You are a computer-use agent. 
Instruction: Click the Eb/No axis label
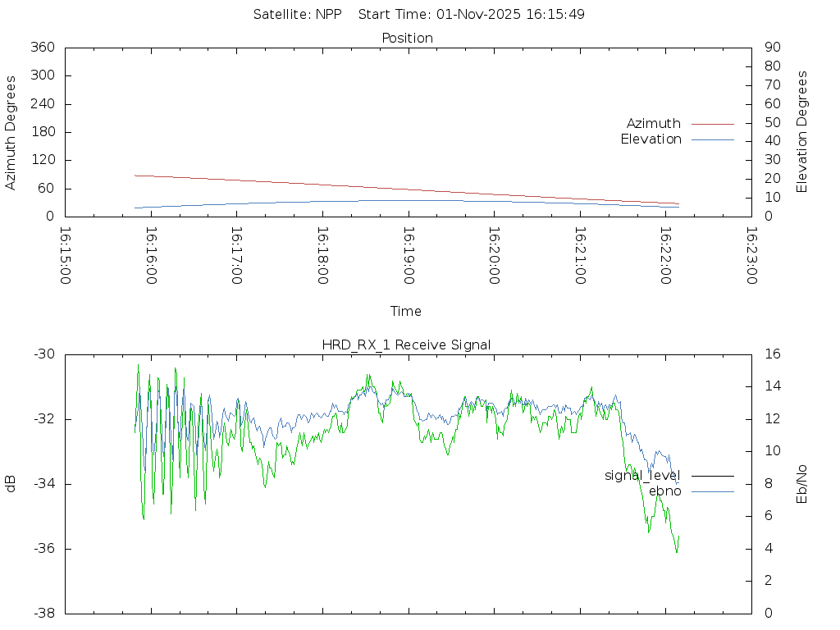point(802,484)
